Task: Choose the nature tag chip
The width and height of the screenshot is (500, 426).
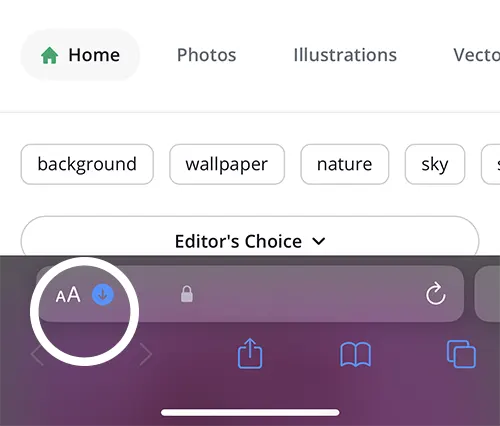Action: [x=345, y=164]
